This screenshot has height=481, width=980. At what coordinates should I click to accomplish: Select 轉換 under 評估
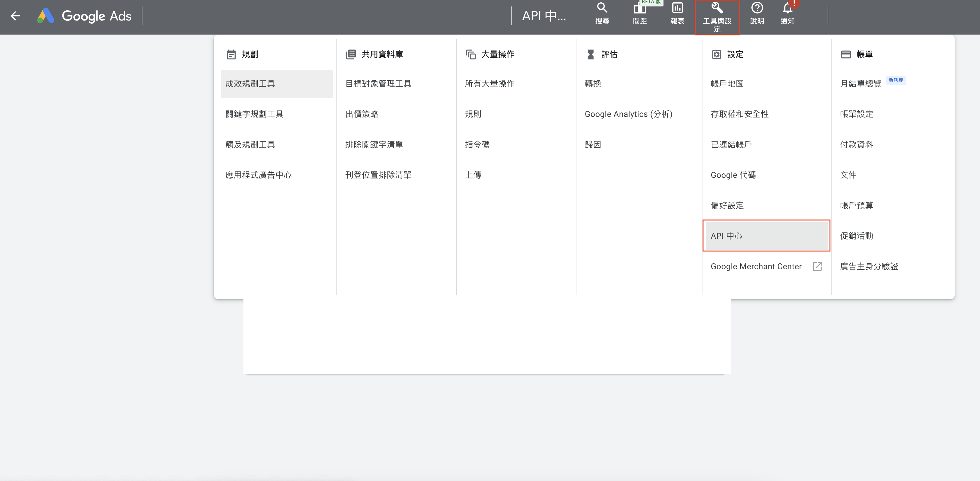593,84
